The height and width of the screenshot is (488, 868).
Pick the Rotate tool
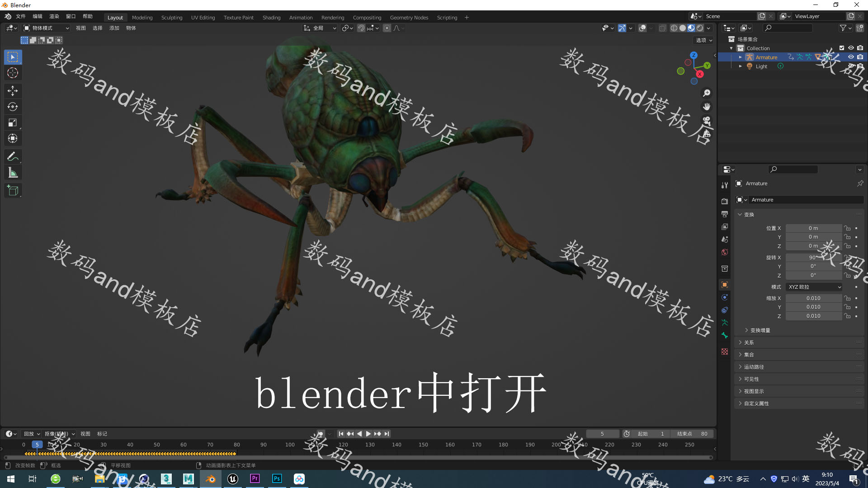coord(13,107)
